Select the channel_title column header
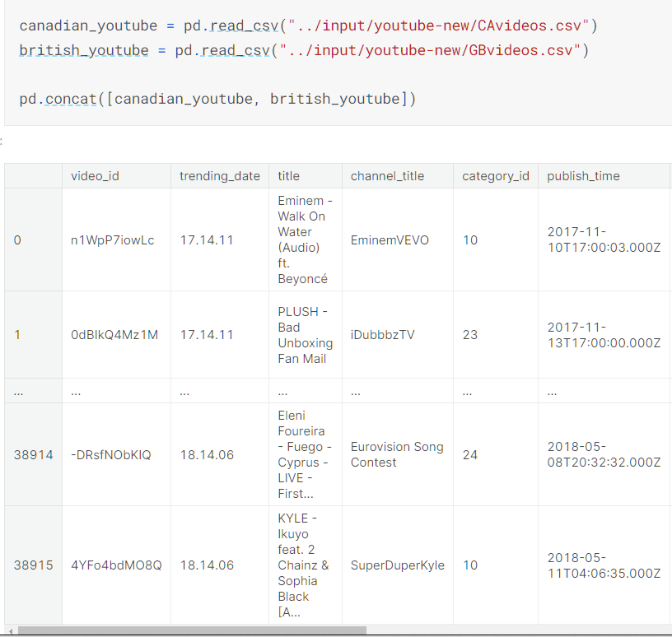This screenshot has width=672, height=637. click(388, 176)
